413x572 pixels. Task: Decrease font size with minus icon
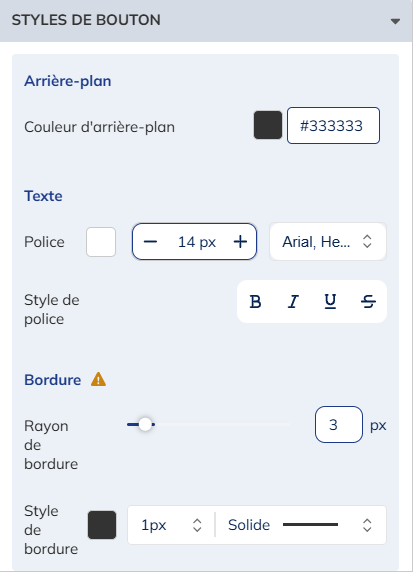point(150,241)
